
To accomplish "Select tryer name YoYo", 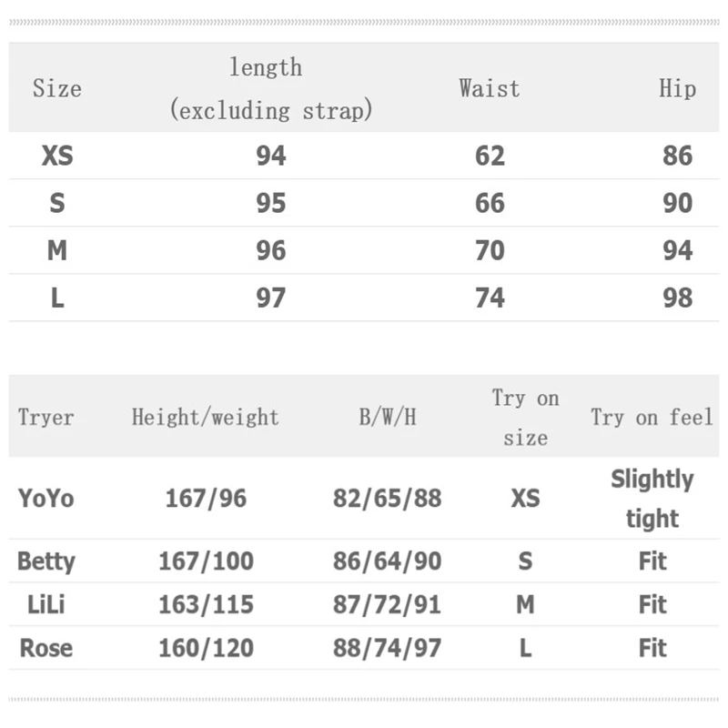I will click(x=45, y=498).
